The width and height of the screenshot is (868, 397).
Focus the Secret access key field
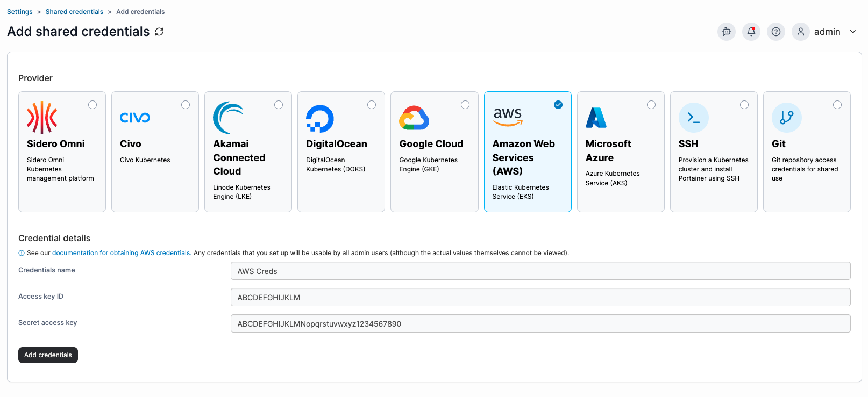pyautogui.click(x=540, y=324)
